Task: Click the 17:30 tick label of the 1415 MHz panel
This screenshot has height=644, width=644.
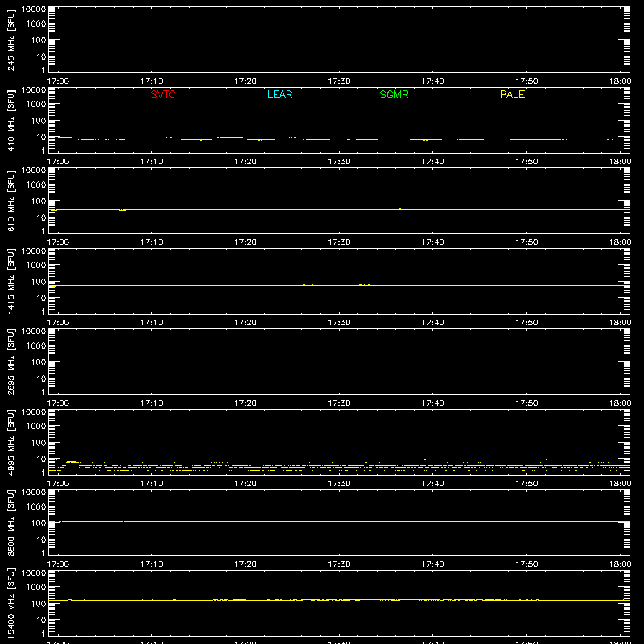Action: click(x=339, y=323)
